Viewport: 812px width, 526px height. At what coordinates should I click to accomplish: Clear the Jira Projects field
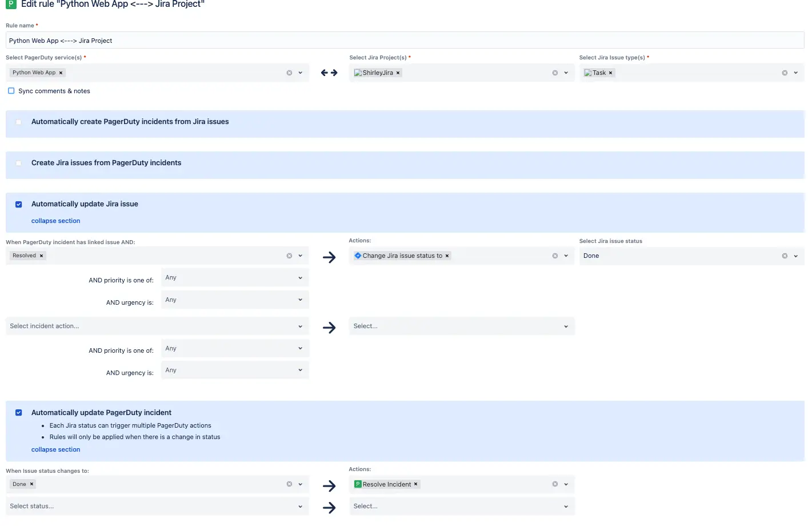point(555,73)
